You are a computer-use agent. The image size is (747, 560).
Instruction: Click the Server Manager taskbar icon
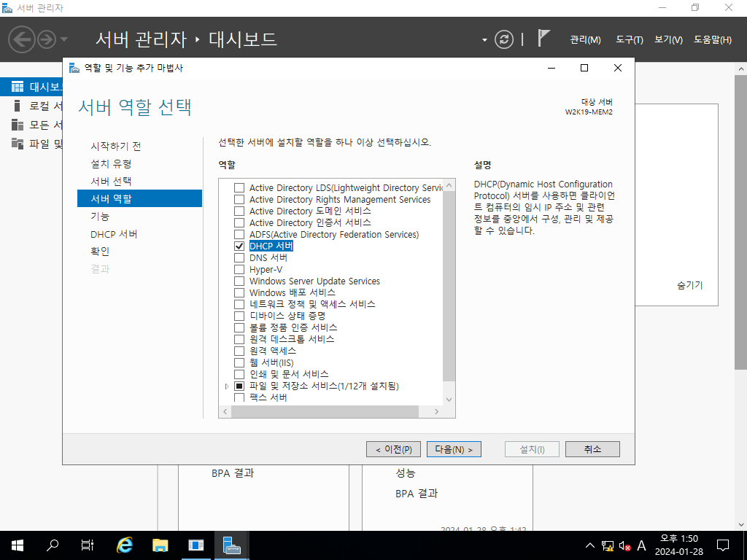231,545
